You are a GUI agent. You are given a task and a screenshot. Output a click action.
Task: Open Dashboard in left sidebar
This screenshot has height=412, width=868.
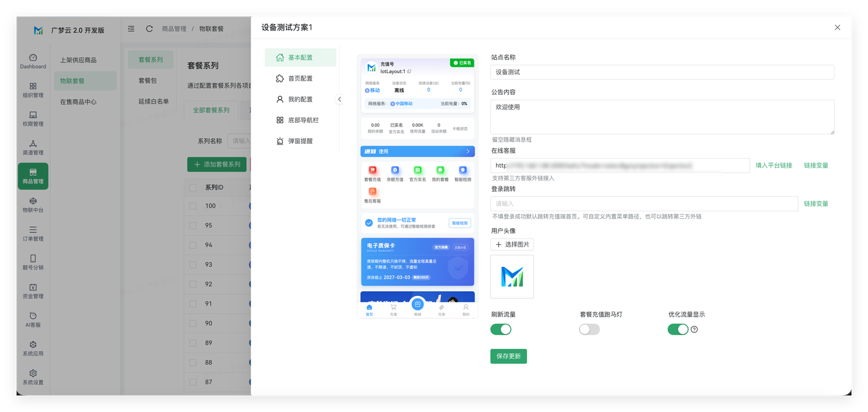pyautogui.click(x=33, y=61)
